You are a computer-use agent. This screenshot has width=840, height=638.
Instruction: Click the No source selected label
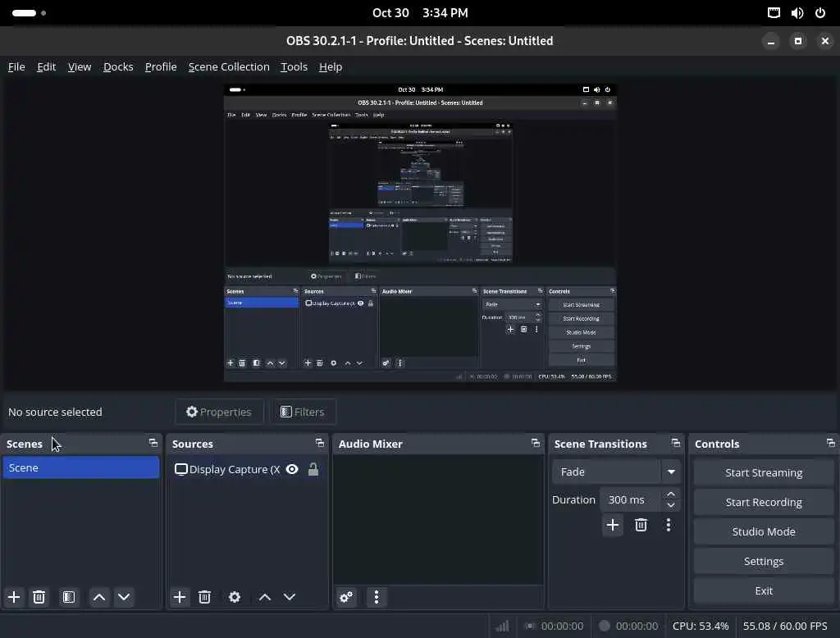tap(55, 412)
